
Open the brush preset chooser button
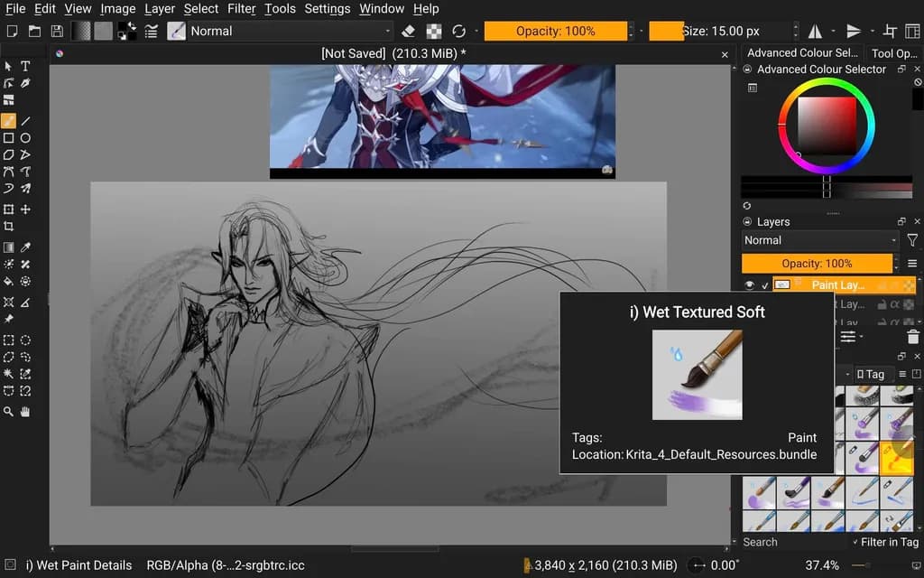(x=176, y=32)
